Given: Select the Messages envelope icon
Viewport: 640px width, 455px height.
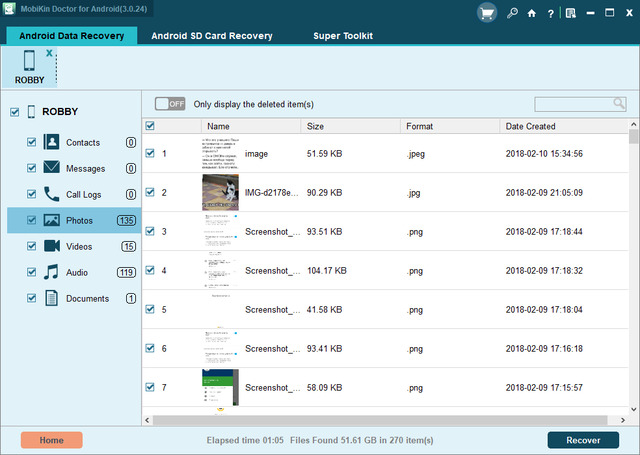Looking at the screenshot, I should [x=52, y=168].
